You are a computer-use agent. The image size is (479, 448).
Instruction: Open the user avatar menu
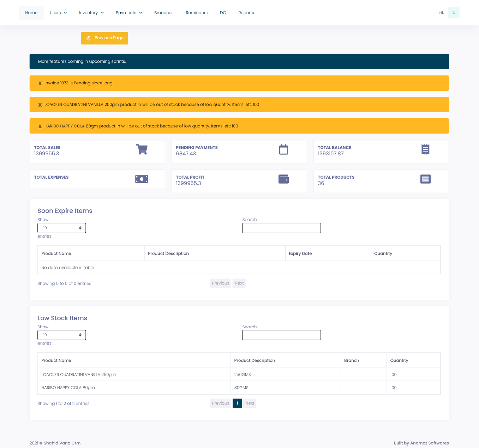pyautogui.click(x=454, y=12)
